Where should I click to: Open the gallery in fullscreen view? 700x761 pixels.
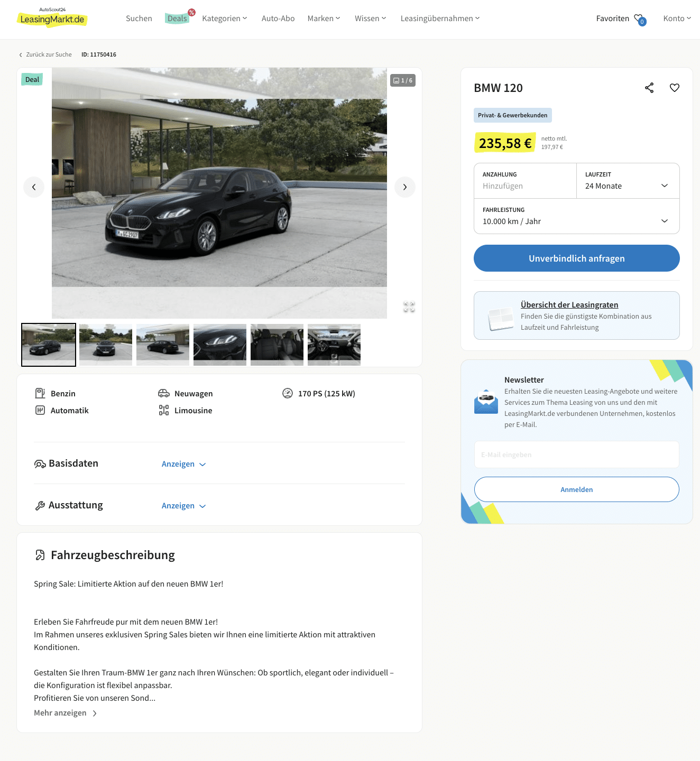(409, 307)
